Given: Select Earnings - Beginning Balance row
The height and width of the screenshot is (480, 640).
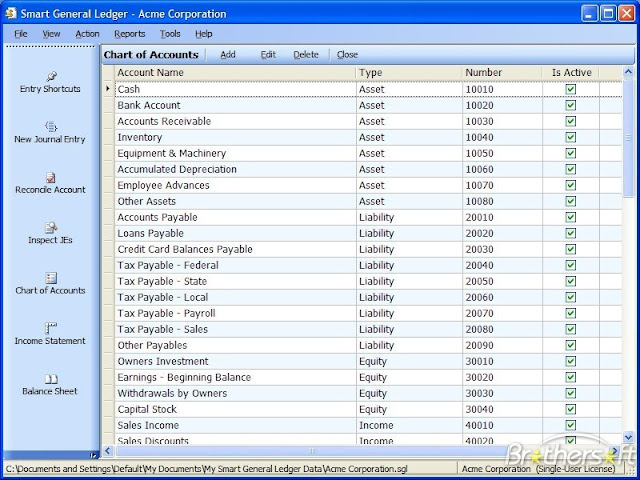Looking at the screenshot, I should click(x=369, y=377).
